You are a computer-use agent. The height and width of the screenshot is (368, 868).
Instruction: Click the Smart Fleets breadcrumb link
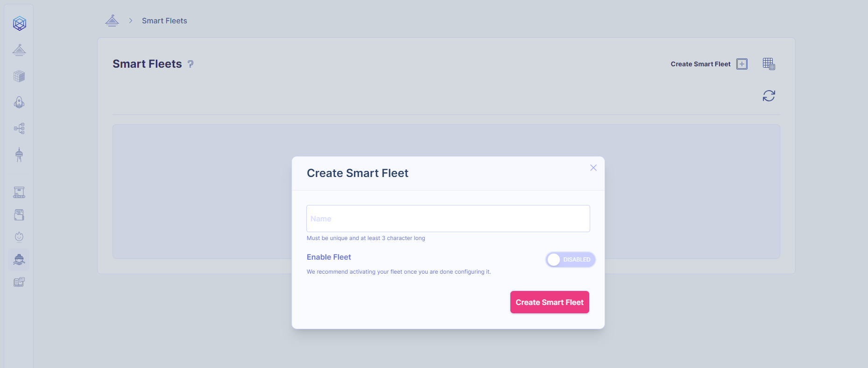point(164,21)
